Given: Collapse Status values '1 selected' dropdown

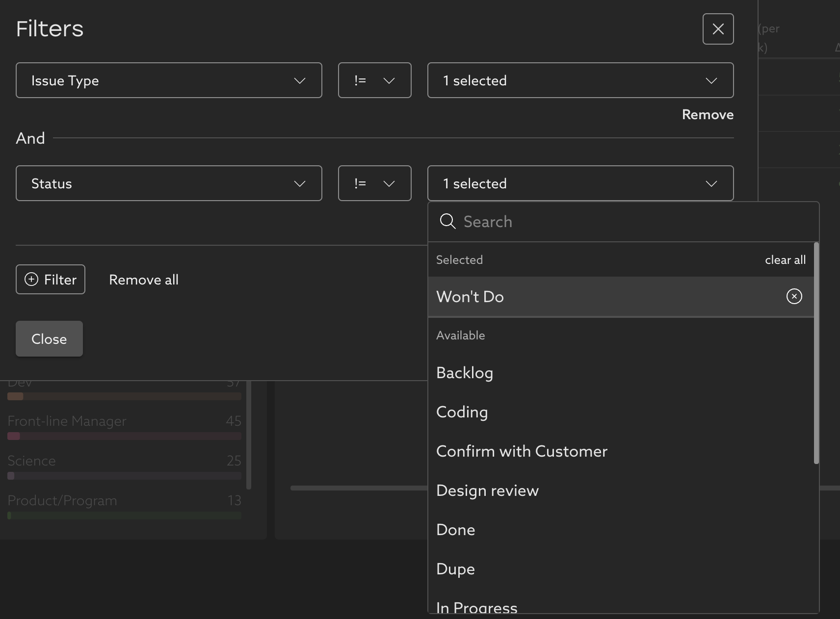Looking at the screenshot, I should click(x=580, y=183).
